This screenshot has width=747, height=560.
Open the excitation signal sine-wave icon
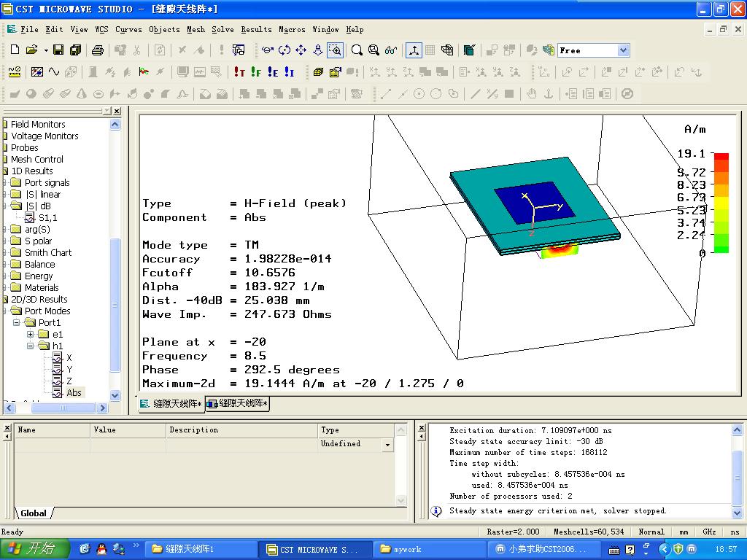tap(54, 72)
